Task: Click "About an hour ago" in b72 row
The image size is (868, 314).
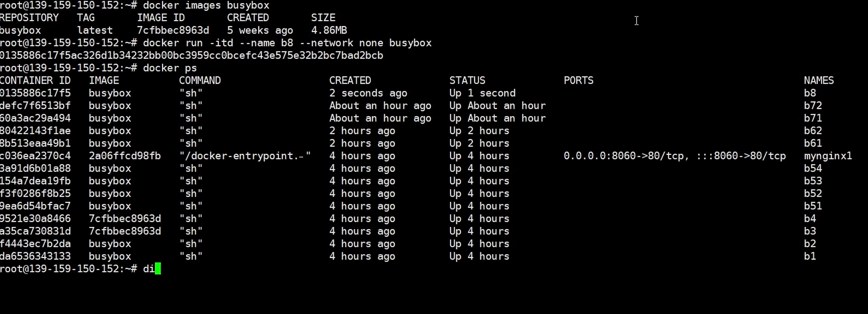Action: click(380, 106)
